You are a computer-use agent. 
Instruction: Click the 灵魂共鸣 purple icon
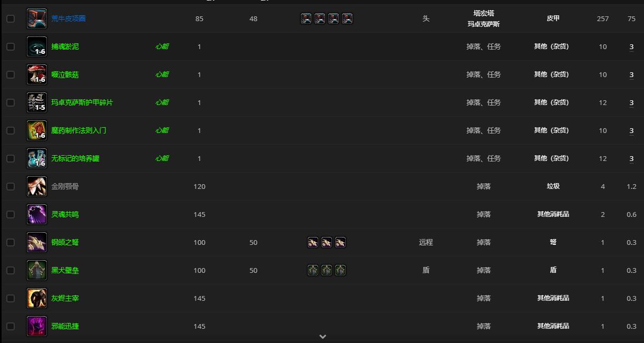pos(37,214)
